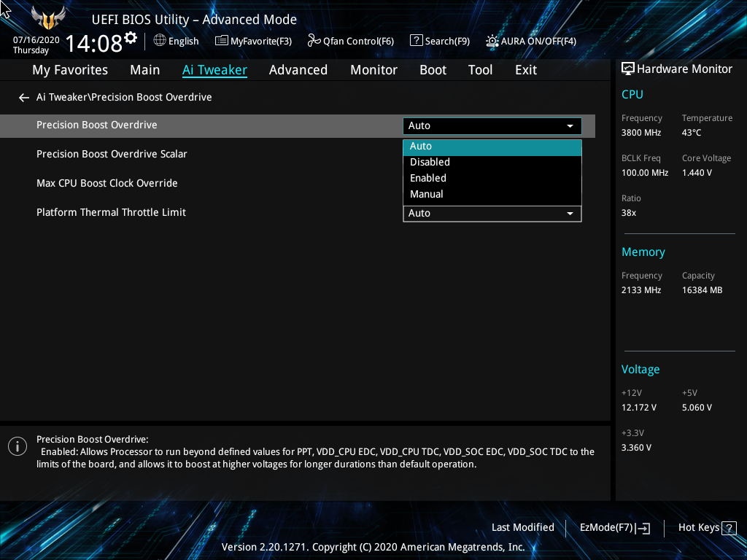Click the Ai Tweaker\Precision Boost Overdrive breadcrumb
Image resolution: width=747 pixels, height=560 pixels.
coord(124,97)
